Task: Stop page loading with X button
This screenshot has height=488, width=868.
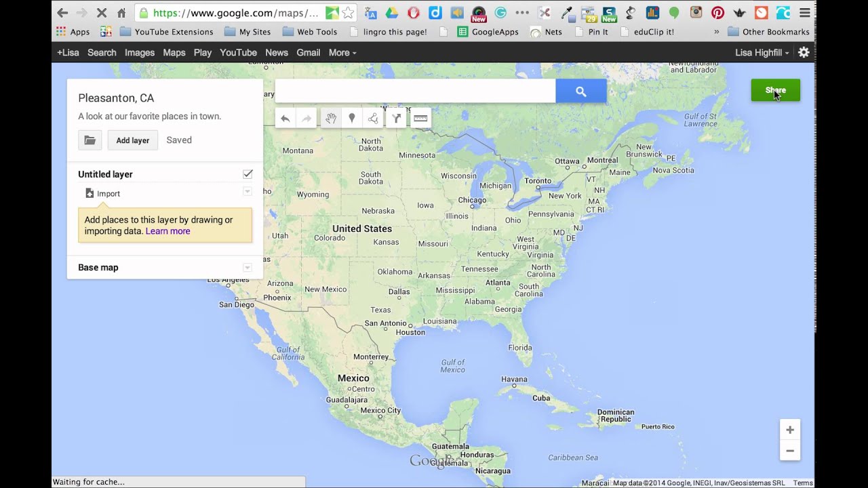Action: coord(102,12)
